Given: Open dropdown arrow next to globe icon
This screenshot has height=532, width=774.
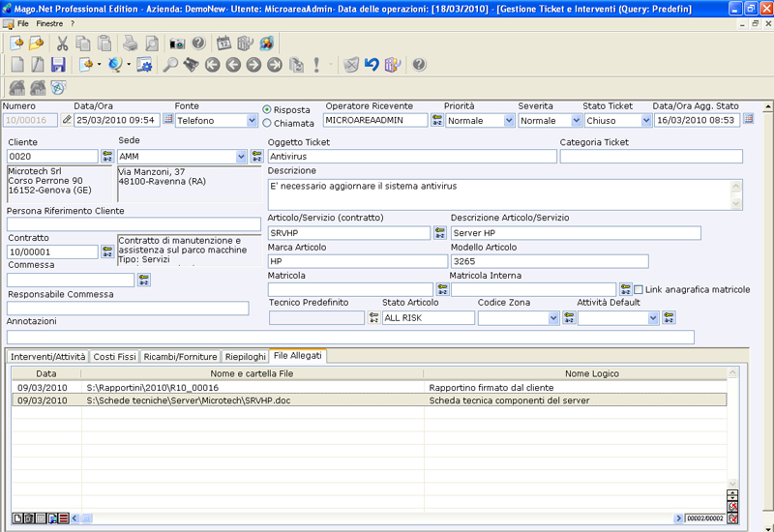Looking at the screenshot, I should [x=129, y=65].
